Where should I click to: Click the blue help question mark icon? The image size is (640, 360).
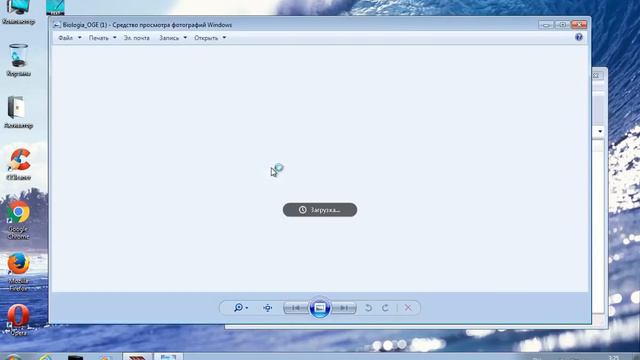pos(579,37)
